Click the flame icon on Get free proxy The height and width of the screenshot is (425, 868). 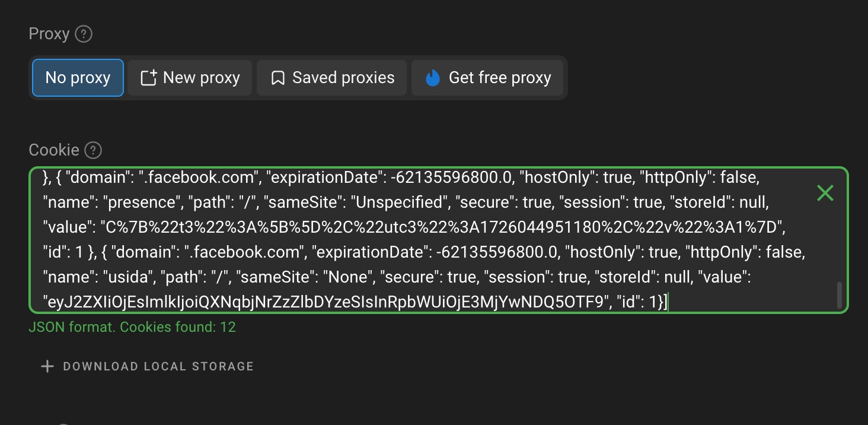tap(433, 78)
